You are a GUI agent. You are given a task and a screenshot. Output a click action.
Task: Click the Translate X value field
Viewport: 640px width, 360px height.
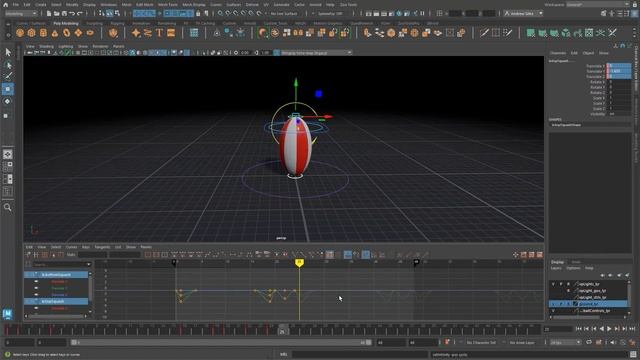tap(619, 66)
